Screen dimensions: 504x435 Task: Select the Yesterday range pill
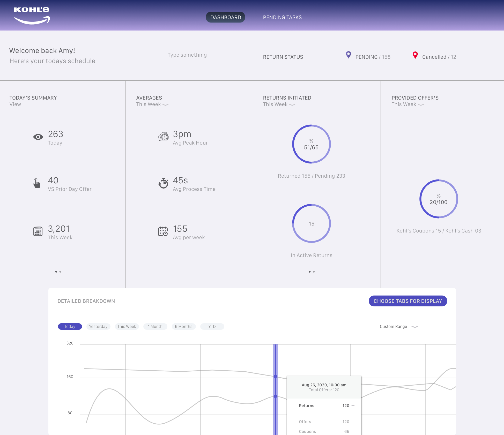(x=98, y=326)
